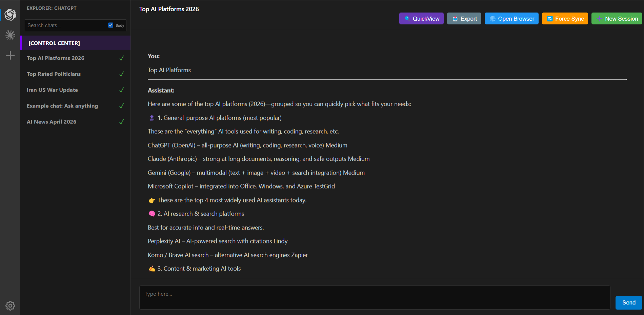The height and width of the screenshot is (315, 644).
Task: Click the plus icon in activity bar
Action: [10, 55]
